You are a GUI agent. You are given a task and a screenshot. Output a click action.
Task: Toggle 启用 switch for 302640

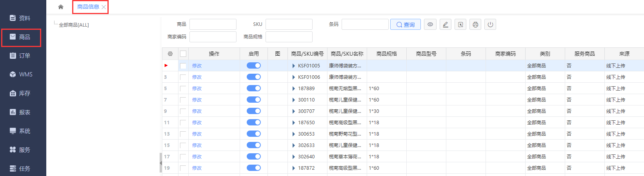tap(254, 156)
